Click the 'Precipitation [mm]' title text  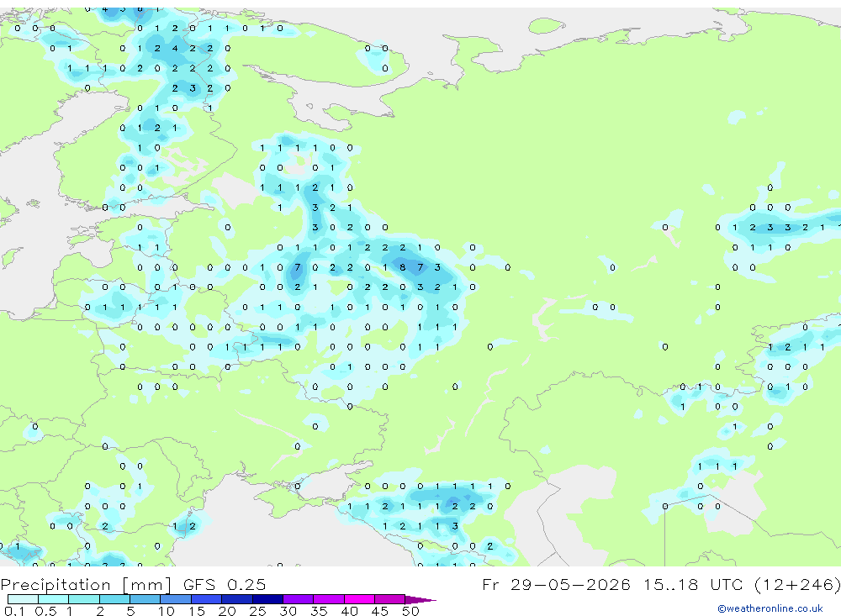click(86, 585)
